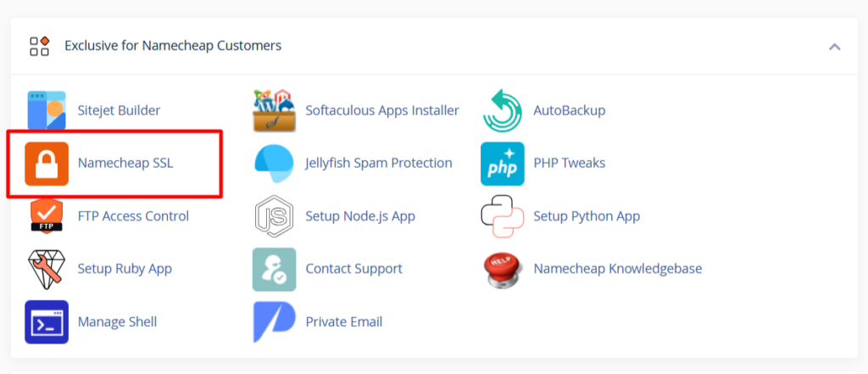This screenshot has width=868, height=374.
Task: Open the Sitejet Builder icon
Action: pos(47,110)
